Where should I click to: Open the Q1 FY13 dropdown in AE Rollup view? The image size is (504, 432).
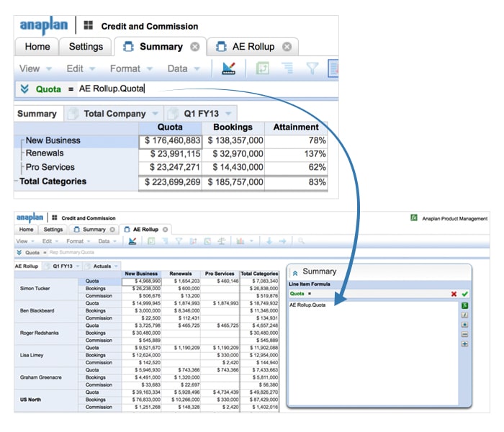[x=78, y=266]
